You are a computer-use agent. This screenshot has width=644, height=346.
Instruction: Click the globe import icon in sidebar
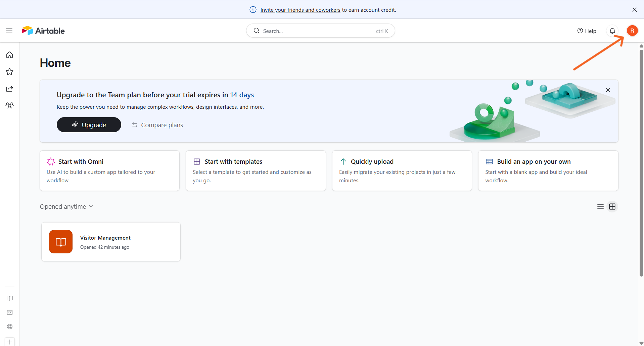pyautogui.click(x=10, y=327)
